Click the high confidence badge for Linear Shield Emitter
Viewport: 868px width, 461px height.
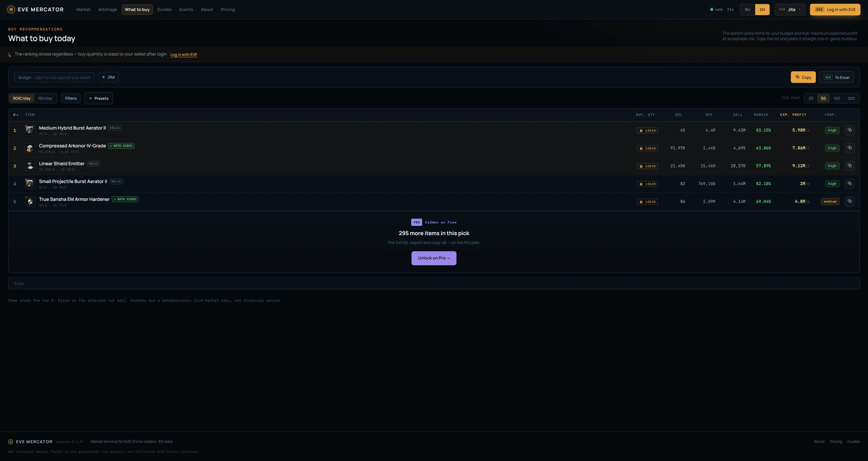[x=832, y=166]
